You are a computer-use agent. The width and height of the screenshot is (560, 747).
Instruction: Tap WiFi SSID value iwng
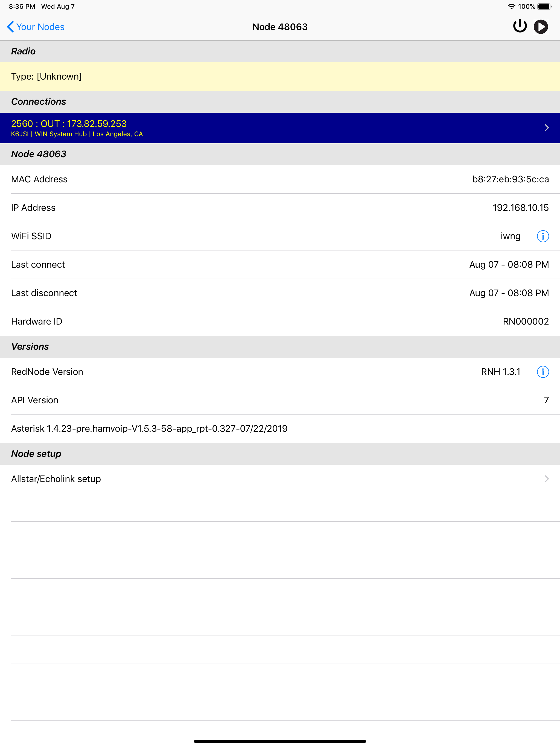[510, 236]
